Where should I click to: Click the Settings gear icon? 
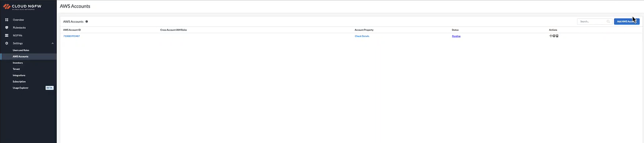coord(7,43)
